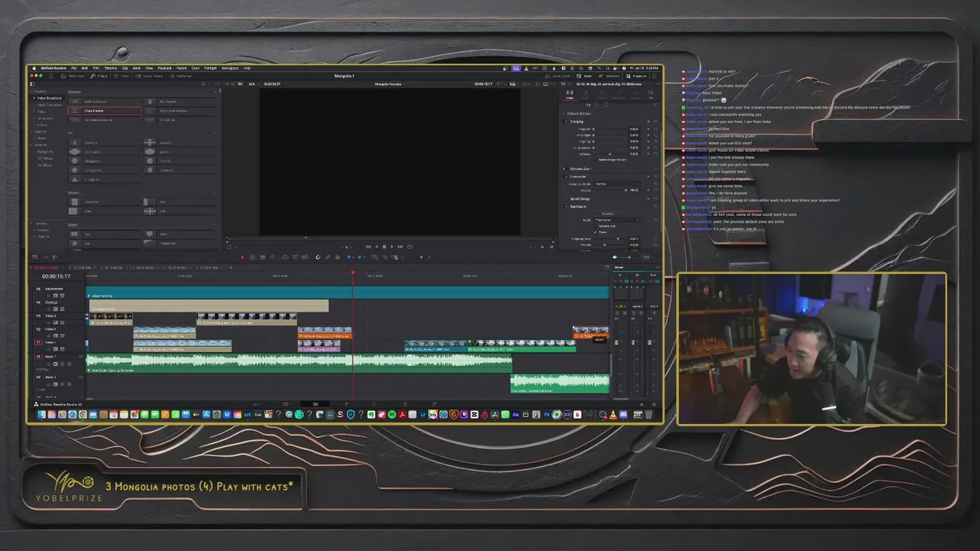Click the Quick Export button
Image resolution: width=980 pixels, height=551 pixels.
[557, 76]
